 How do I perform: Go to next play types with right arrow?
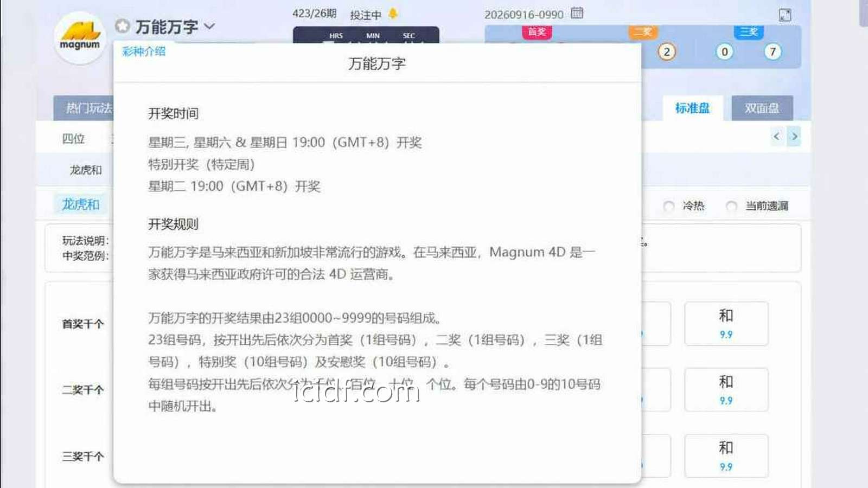(794, 136)
